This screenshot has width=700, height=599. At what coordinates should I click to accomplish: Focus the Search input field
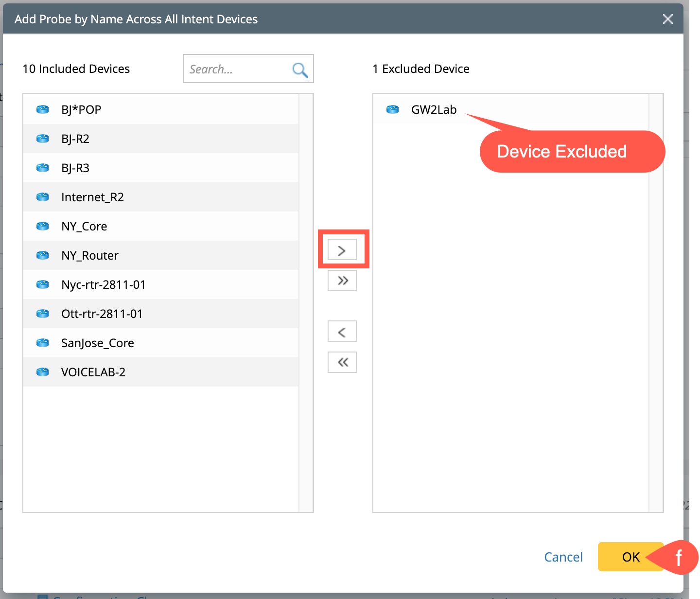237,69
